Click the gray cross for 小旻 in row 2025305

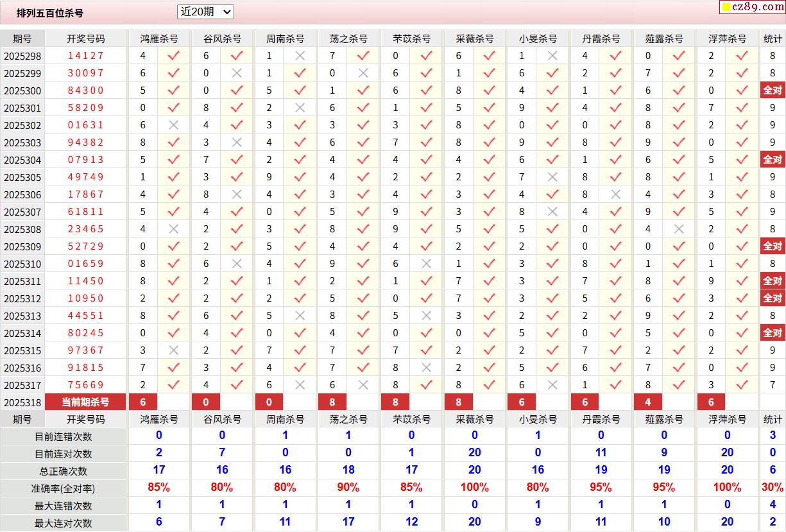tap(552, 177)
